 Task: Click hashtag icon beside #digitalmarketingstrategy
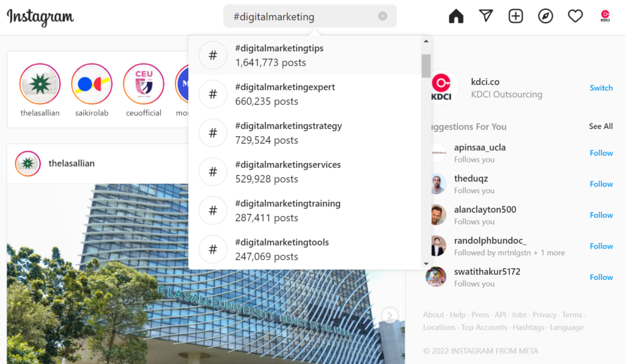point(213,133)
